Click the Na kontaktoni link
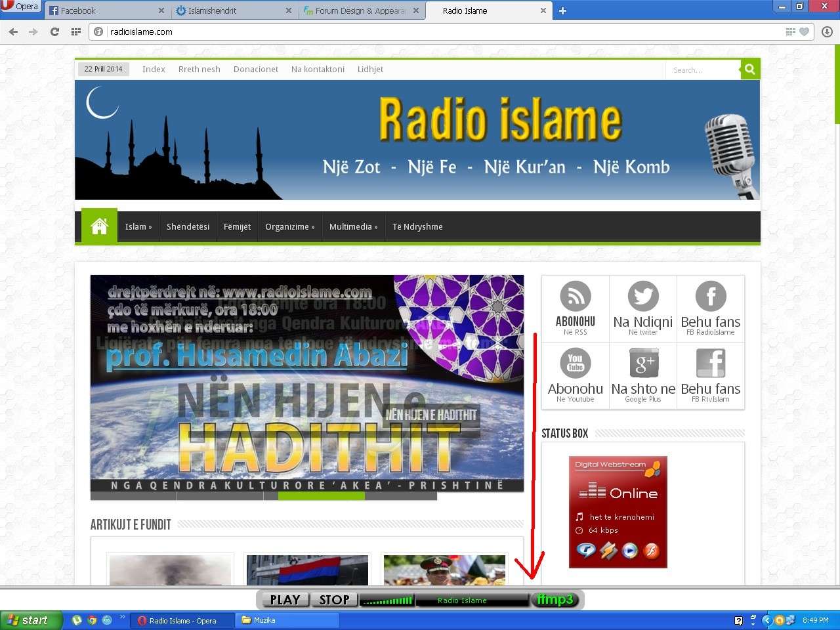The width and height of the screenshot is (840, 630). (318, 69)
